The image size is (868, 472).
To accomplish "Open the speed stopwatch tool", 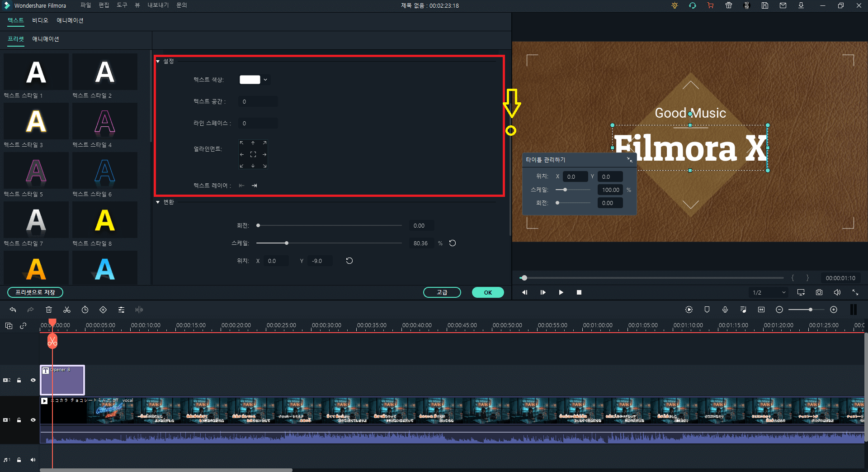I will point(85,310).
